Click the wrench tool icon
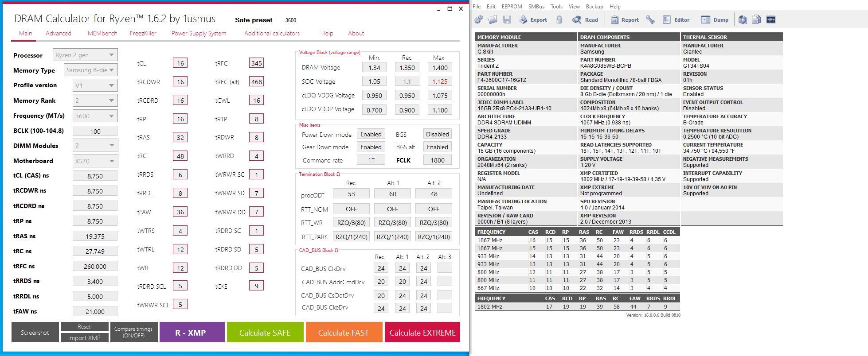The image size is (868, 356). (650, 19)
